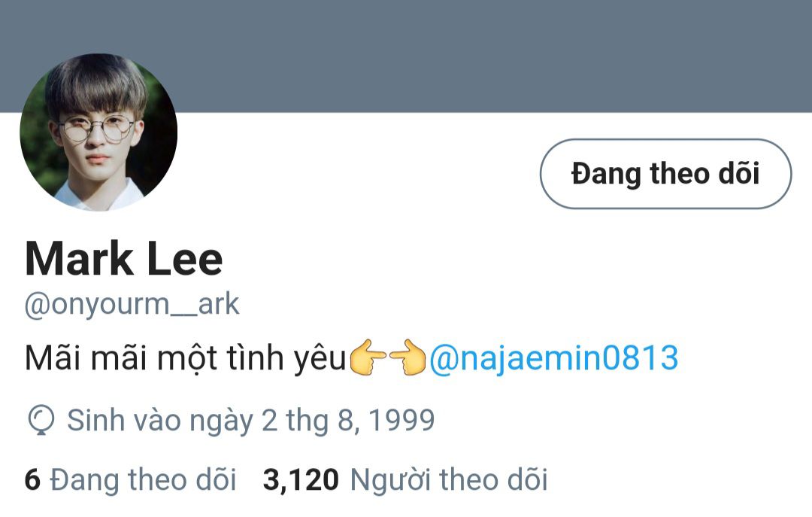This screenshot has height=517, width=812.
Task: Click the "Người theo dõi" label
Action: pyautogui.click(x=449, y=479)
